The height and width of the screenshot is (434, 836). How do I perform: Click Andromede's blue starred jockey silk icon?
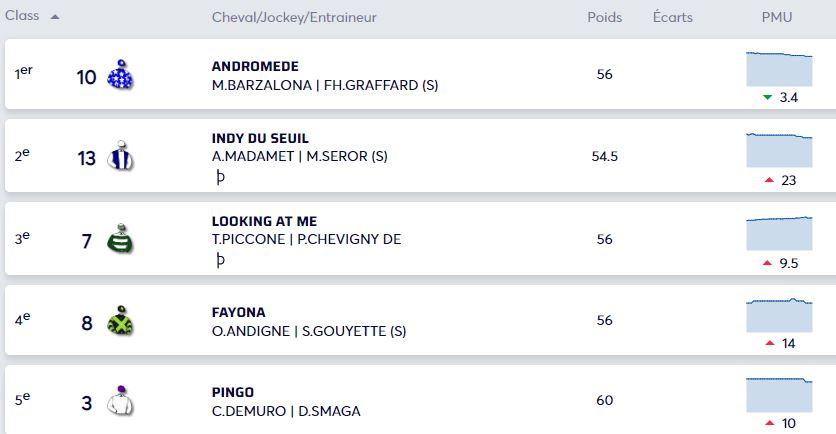[x=120, y=75]
